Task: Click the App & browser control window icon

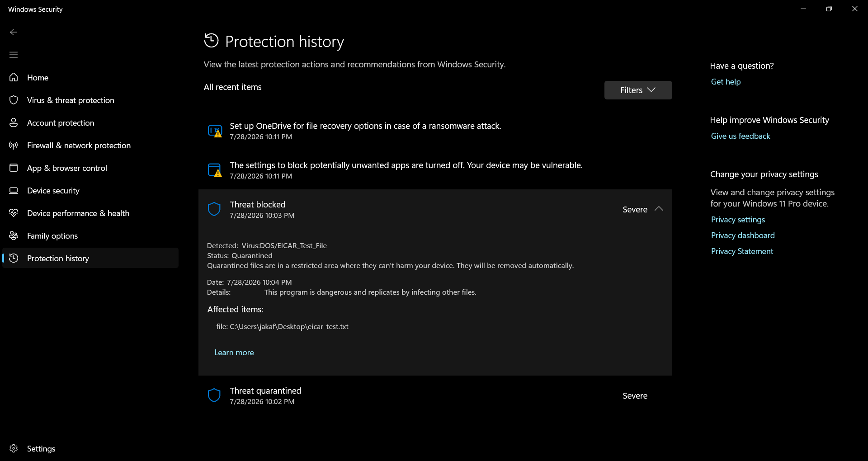Action: tap(14, 168)
